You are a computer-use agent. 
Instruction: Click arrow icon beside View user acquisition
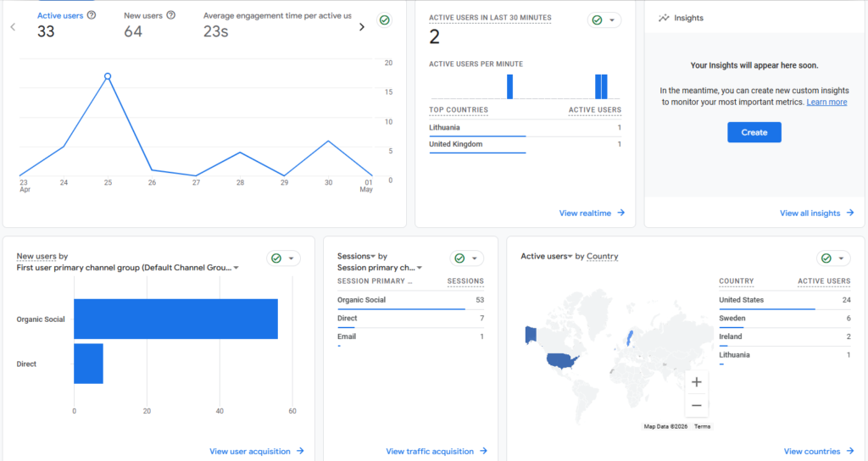[300, 451]
